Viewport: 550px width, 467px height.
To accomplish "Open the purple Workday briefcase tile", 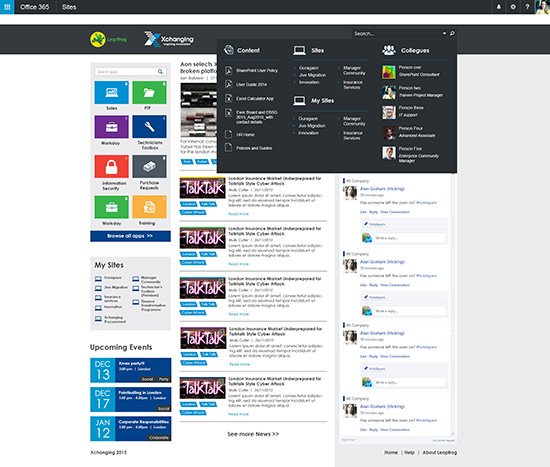I will [x=112, y=127].
